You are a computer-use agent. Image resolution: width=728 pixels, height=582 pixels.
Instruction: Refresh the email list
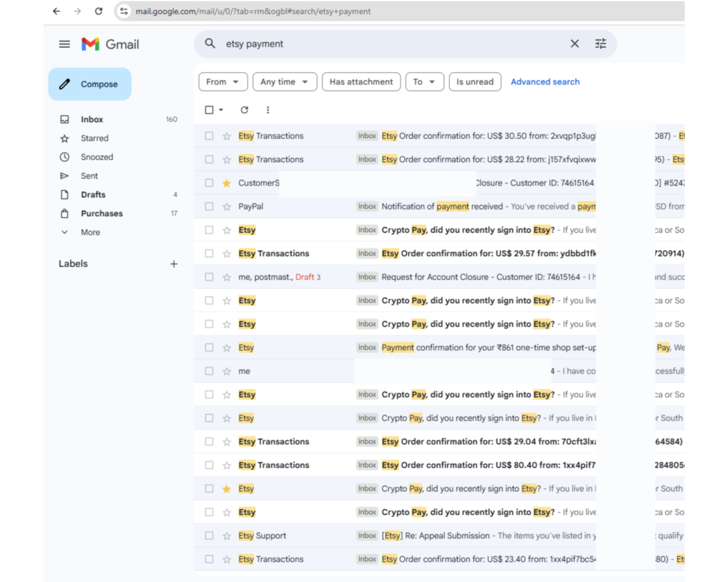[244, 110]
